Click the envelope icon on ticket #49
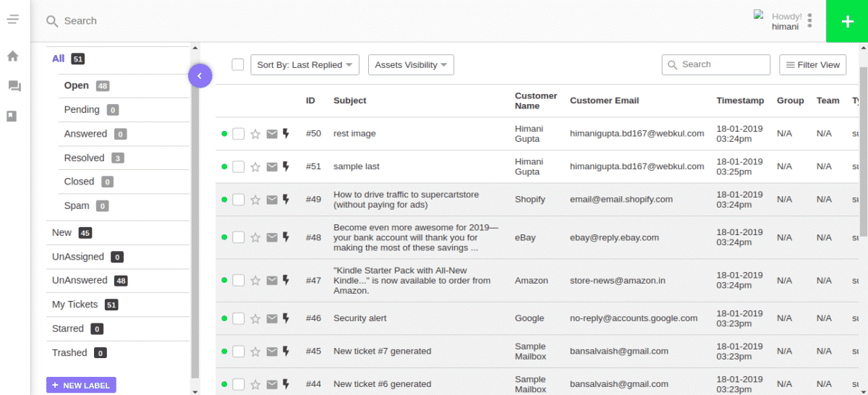Viewport: 868px width, 395px height. click(x=272, y=200)
